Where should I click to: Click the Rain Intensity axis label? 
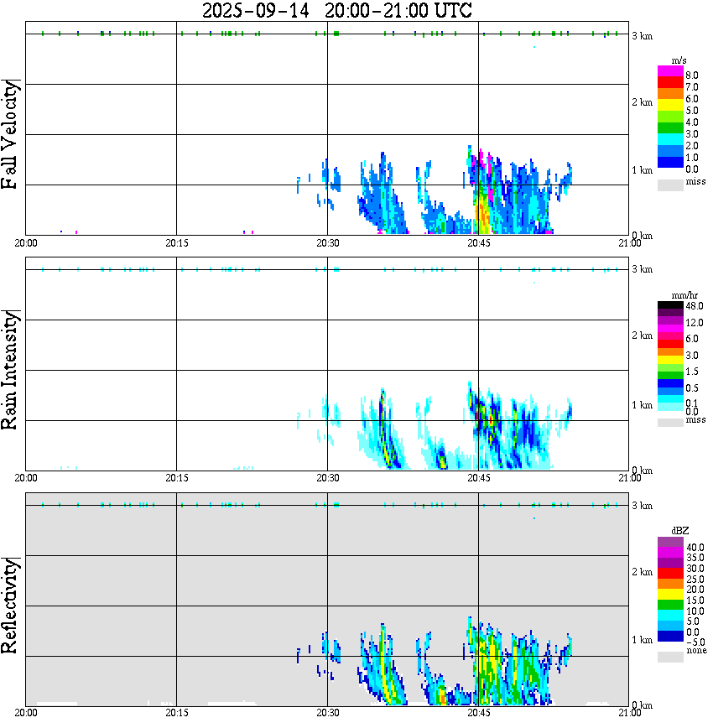(x=9, y=370)
